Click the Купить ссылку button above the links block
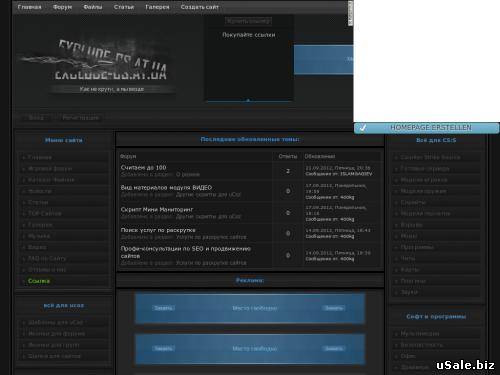The image size is (500, 375). 248,21
